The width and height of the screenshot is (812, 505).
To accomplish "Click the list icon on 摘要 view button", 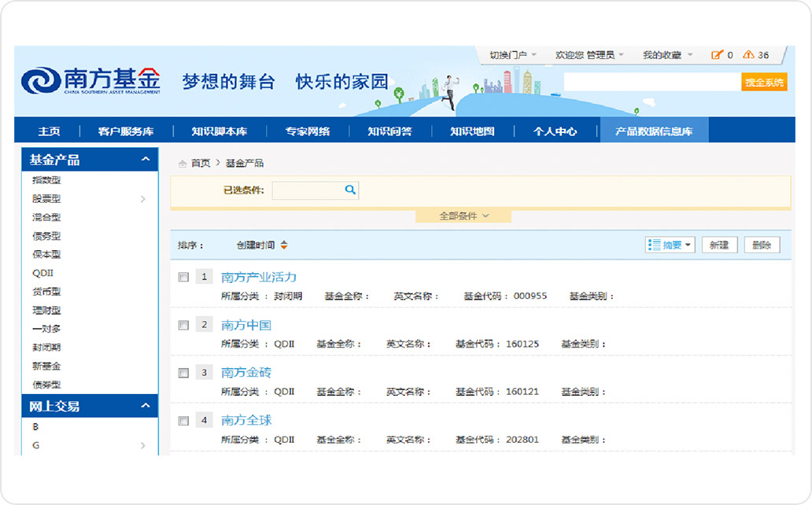I will pyautogui.click(x=654, y=245).
